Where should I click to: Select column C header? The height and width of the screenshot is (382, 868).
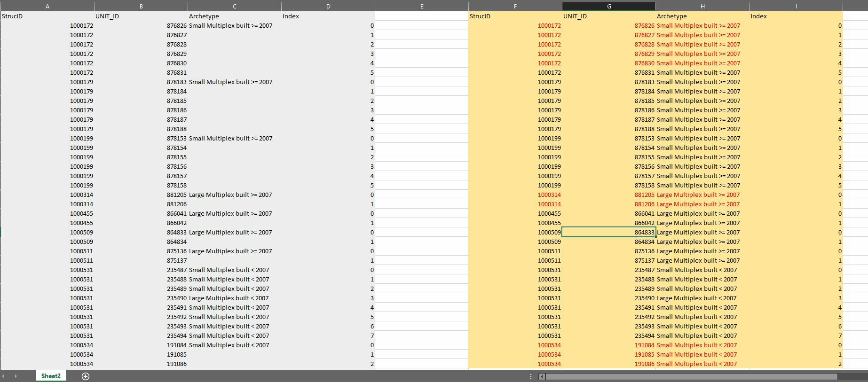click(235, 6)
